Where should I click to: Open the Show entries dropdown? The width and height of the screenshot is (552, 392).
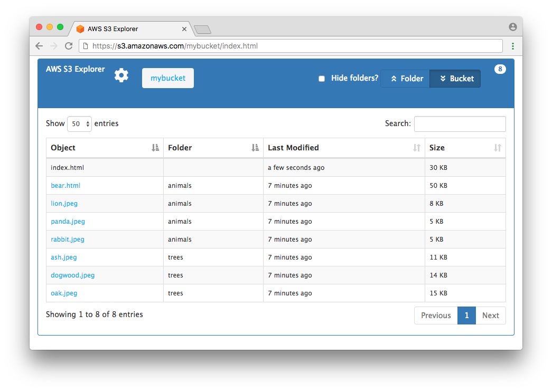[x=80, y=124]
